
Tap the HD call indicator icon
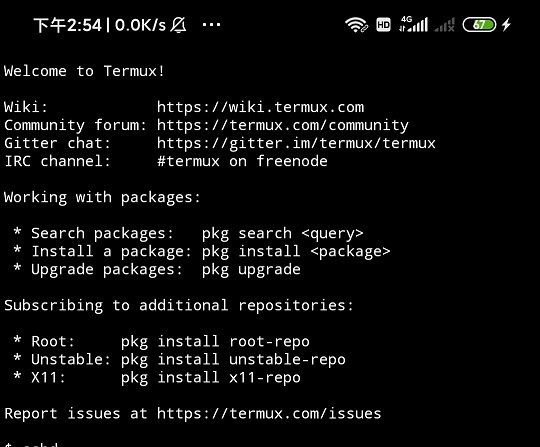[x=383, y=25]
